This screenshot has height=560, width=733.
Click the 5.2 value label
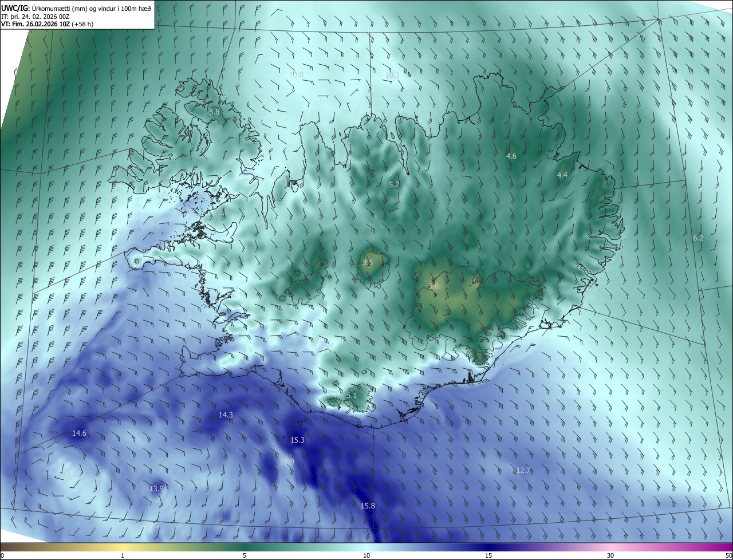394,185
